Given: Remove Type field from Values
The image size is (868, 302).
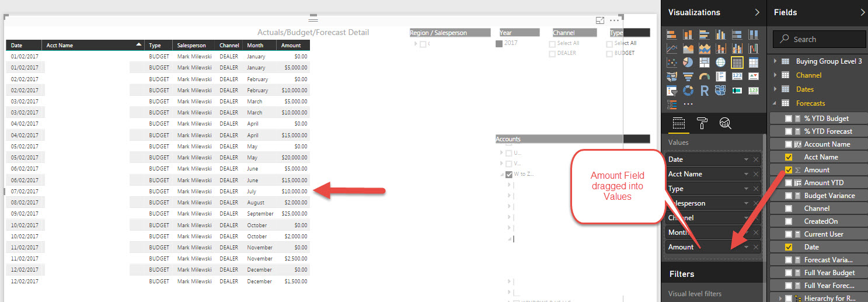Looking at the screenshot, I should tap(756, 189).
